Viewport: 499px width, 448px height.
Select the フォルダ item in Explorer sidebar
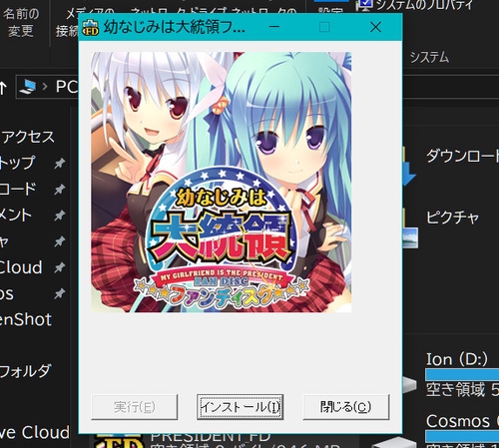click(x=26, y=371)
